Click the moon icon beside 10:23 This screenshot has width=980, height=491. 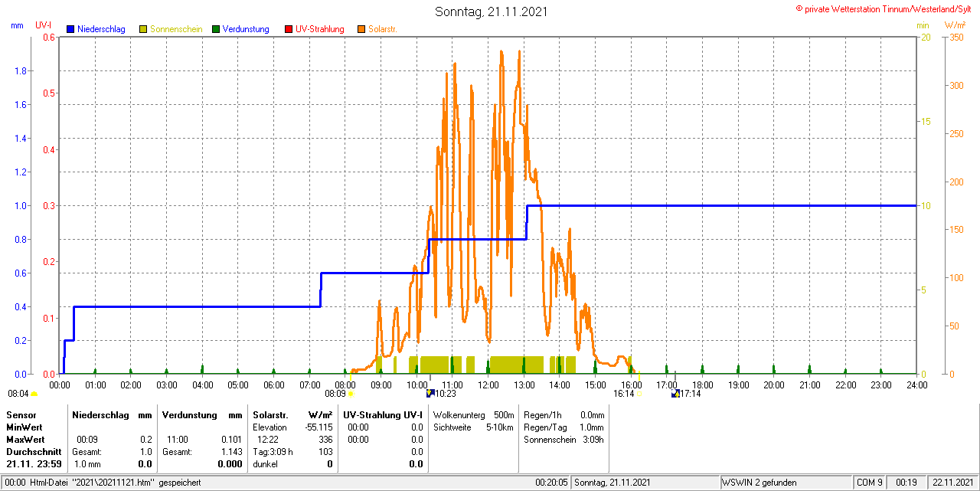click(430, 394)
